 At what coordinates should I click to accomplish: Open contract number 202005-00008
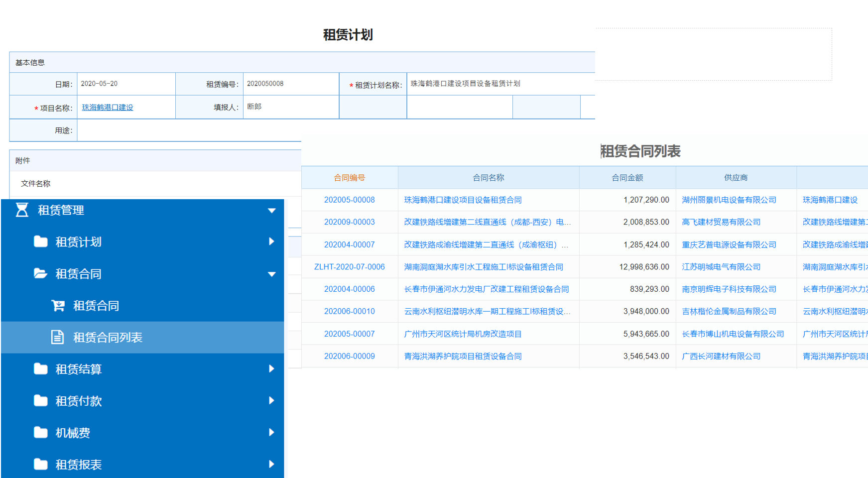pyautogui.click(x=349, y=200)
